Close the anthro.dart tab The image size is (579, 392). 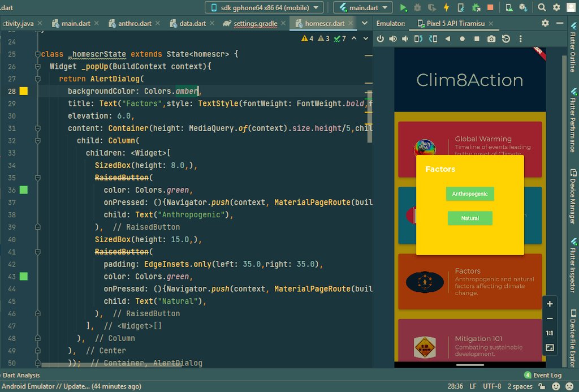[158, 23]
